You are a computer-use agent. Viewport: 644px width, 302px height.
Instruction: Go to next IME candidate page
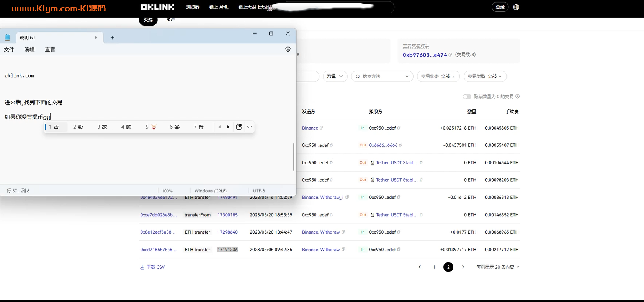[x=228, y=127]
